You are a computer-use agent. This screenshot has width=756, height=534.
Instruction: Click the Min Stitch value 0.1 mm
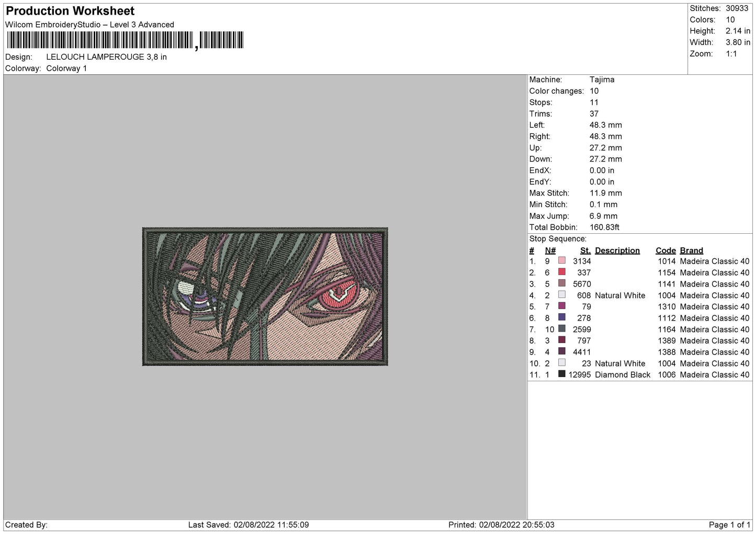(604, 204)
